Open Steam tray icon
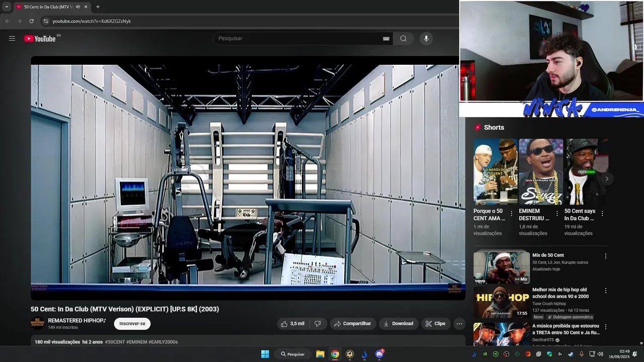Screen dimensions: 644x362 pos(571,354)
